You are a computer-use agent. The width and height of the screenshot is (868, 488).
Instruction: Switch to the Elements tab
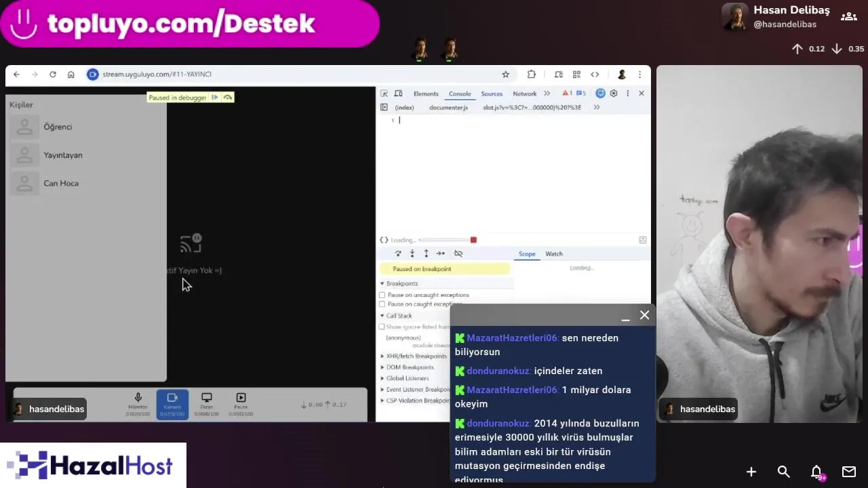[426, 94]
